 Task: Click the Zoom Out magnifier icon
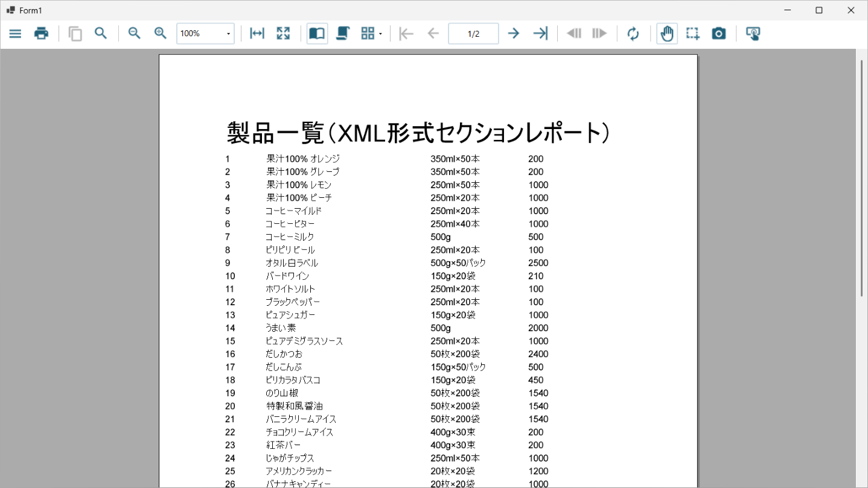134,34
